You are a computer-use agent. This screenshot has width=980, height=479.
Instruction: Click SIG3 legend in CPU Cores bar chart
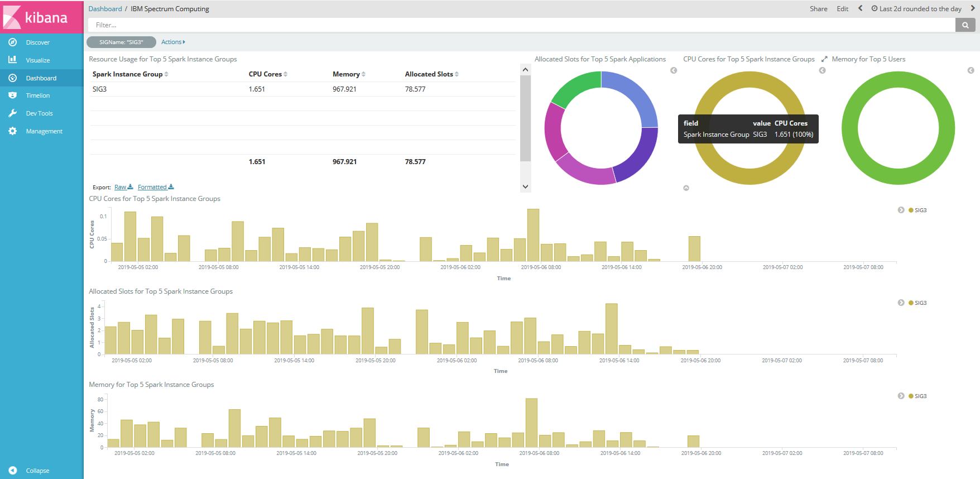click(x=917, y=210)
